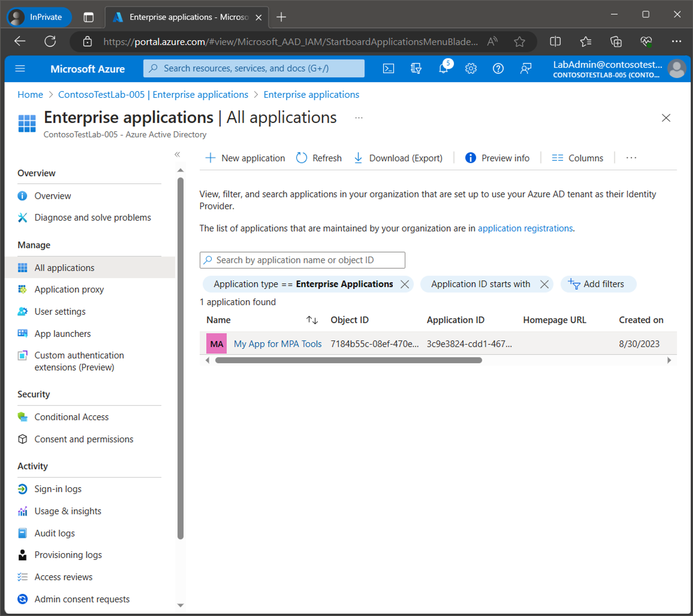
Task: Remove Application ID starts with filter
Action: click(x=544, y=284)
